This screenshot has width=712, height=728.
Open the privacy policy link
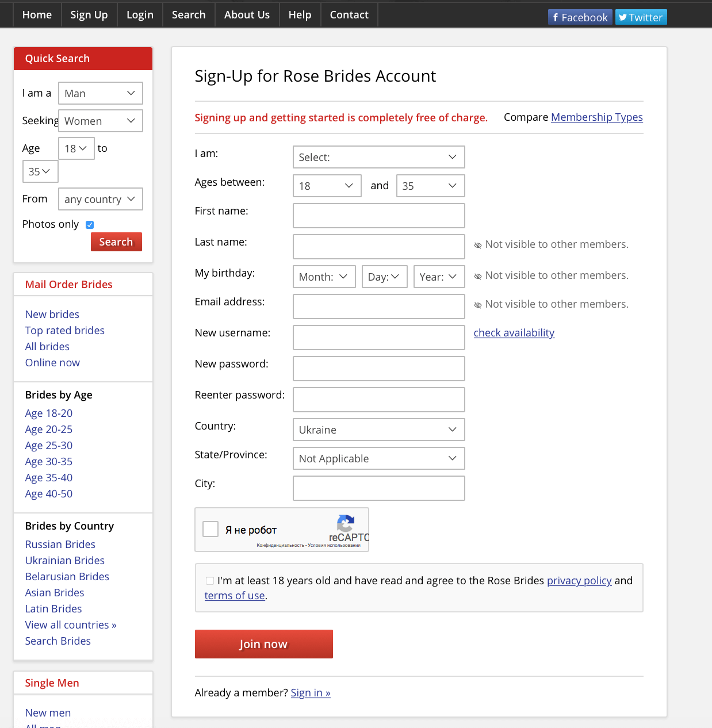579,581
